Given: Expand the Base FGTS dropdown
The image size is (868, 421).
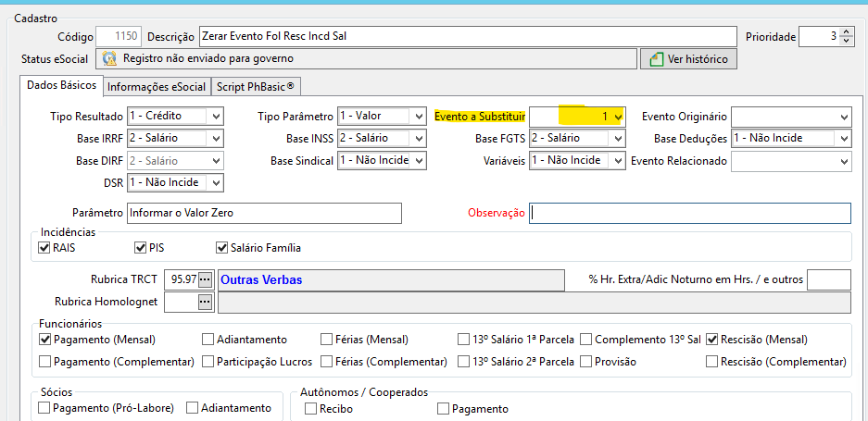Looking at the screenshot, I should click(618, 138).
